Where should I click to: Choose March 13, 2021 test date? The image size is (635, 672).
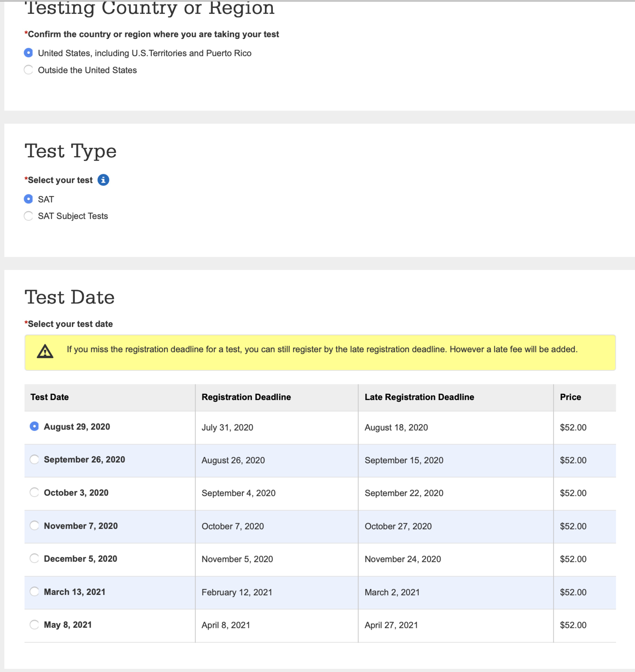[x=34, y=591]
